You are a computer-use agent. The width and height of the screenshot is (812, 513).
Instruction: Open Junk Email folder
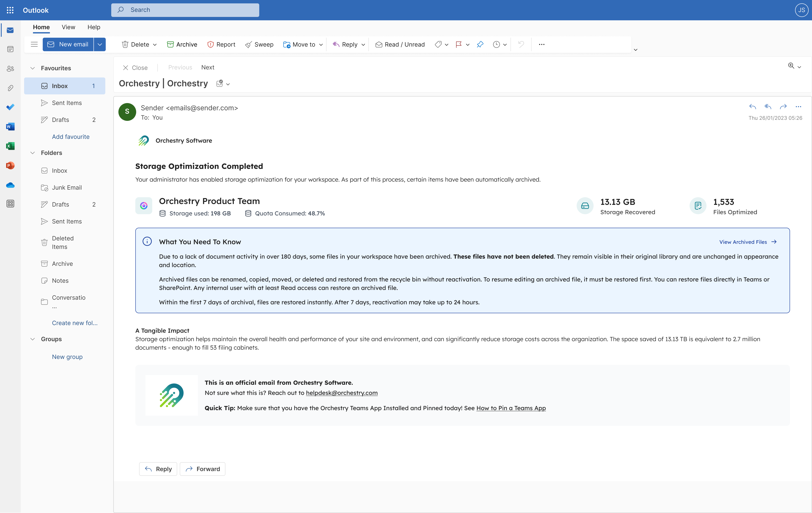pyautogui.click(x=65, y=188)
